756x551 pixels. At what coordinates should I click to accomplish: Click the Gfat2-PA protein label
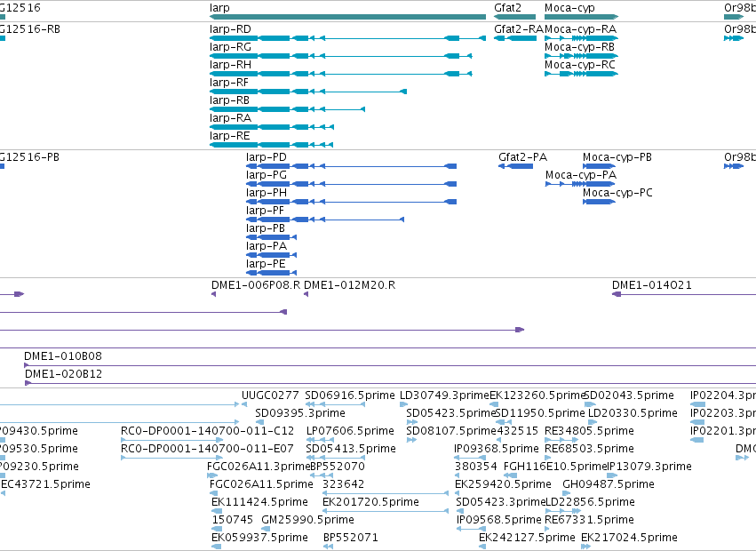click(x=522, y=156)
